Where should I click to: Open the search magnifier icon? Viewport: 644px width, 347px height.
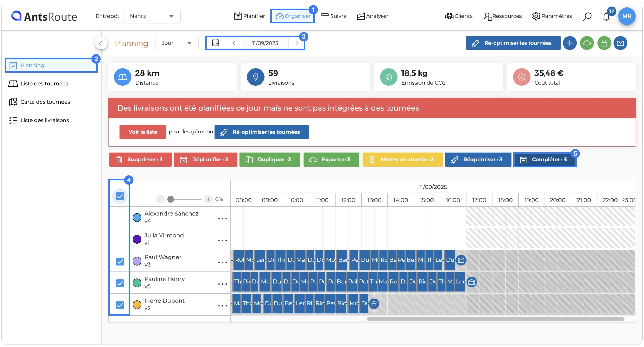(x=587, y=16)
